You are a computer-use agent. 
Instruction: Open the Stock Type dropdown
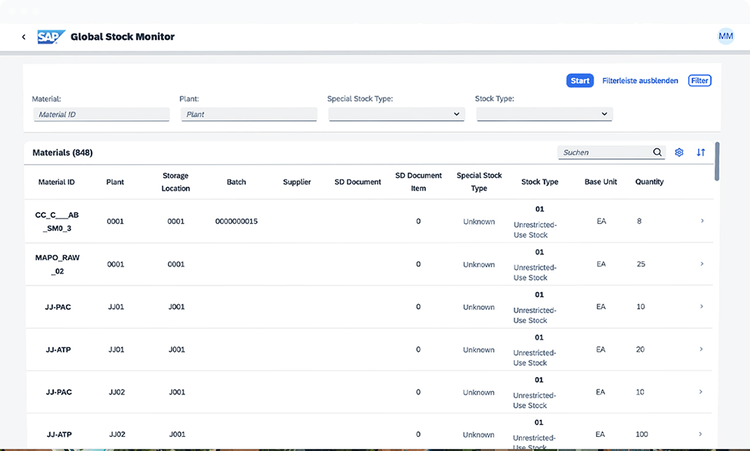click(x=544, y=114)
